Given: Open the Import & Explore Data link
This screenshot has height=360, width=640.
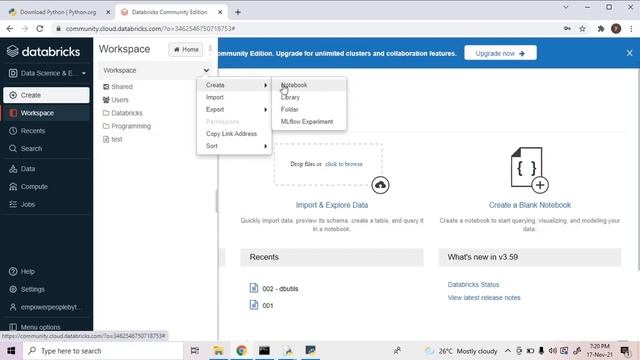Looking at the screenshot, I should point(332,205).
